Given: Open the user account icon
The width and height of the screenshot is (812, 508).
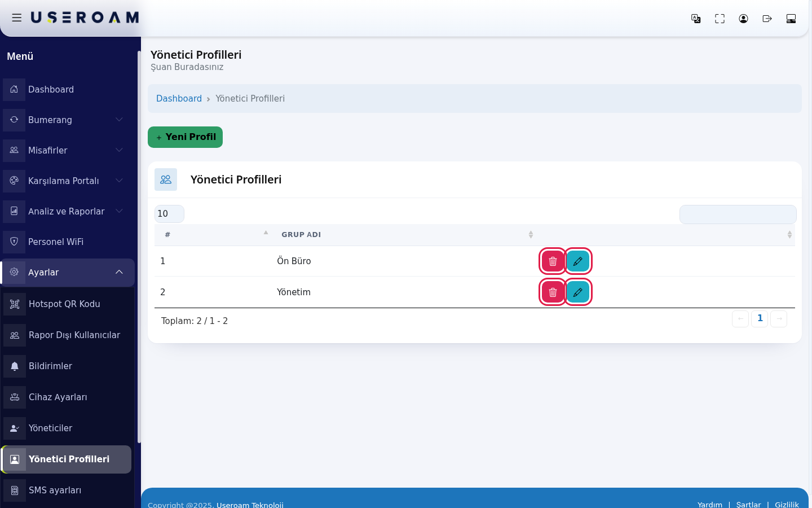Looking at the screenshot, I should click(743, 19).
